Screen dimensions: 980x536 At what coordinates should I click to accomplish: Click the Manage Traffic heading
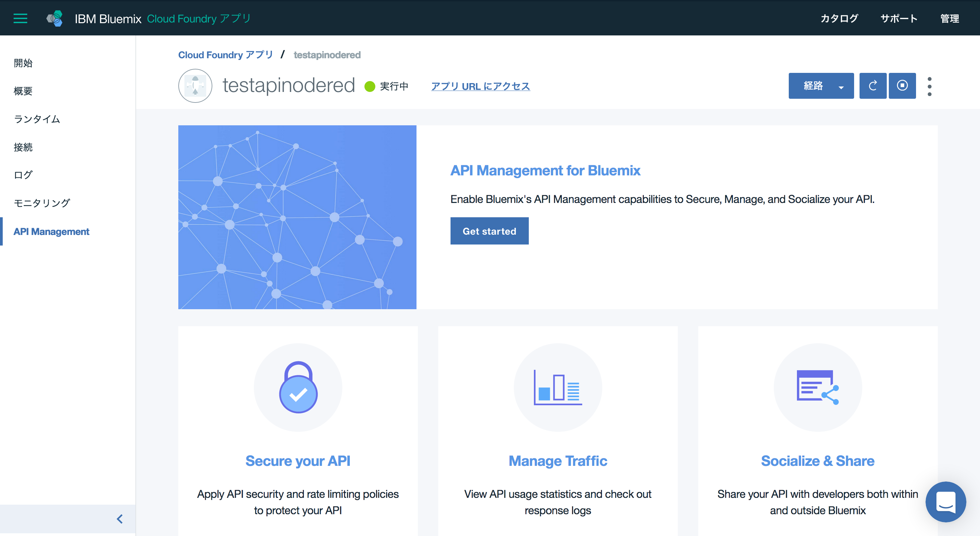(558, 461)
